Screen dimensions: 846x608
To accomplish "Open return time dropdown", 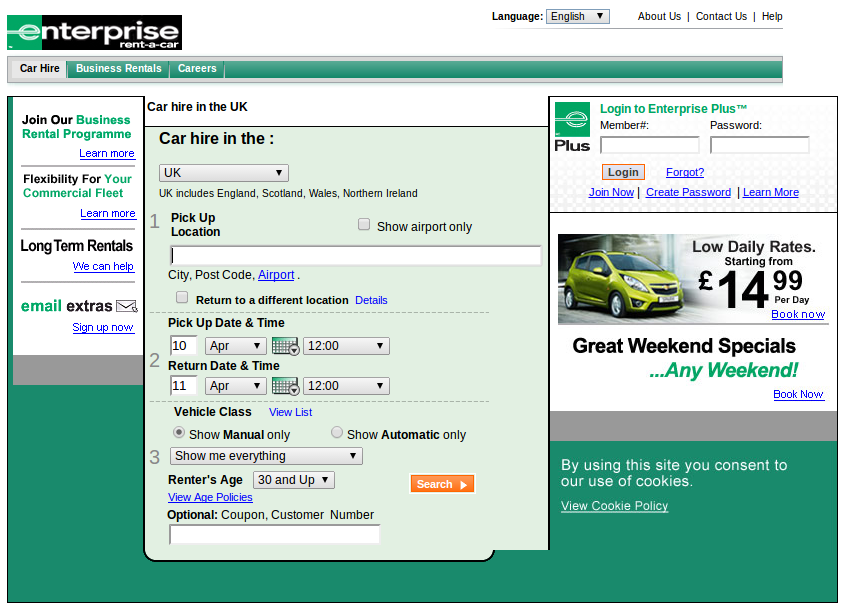I will [x=346, y=386].
